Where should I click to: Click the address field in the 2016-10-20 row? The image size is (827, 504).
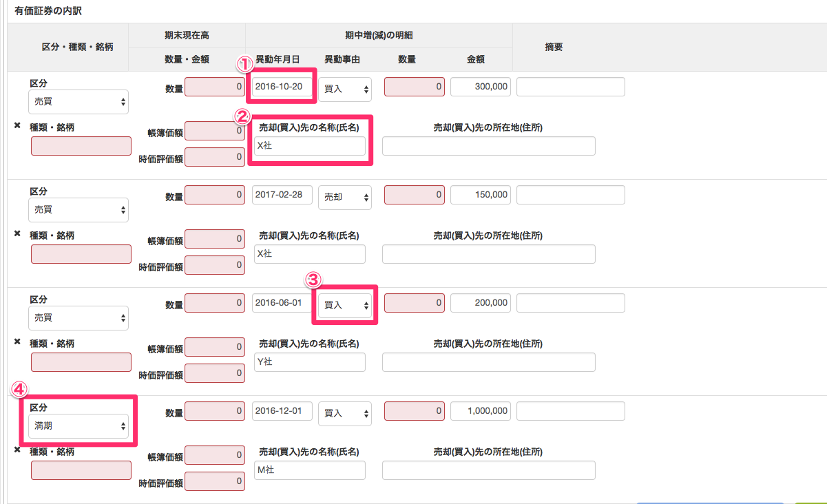pyautogui.click(x=489, y=146)
